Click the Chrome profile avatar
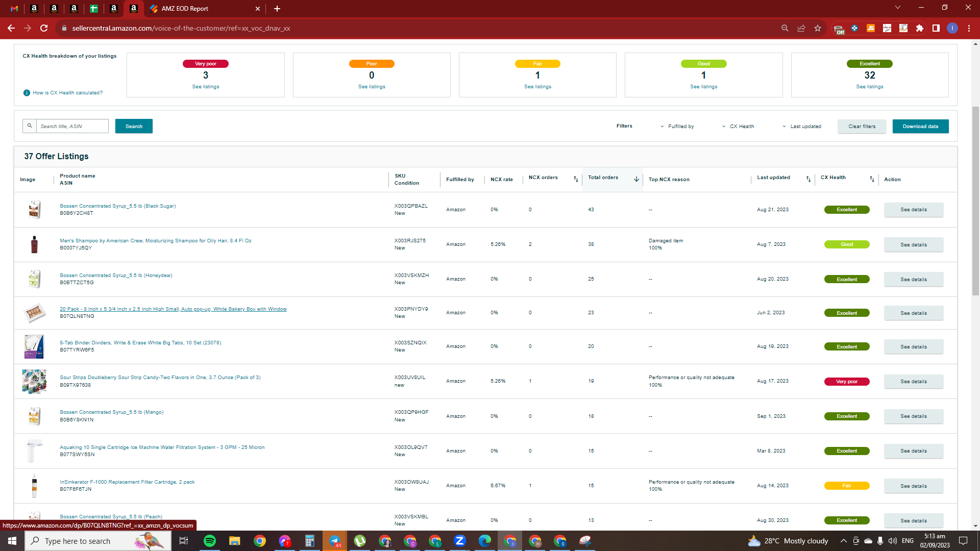This screenshot has height=551, width=980. (952, 28)
